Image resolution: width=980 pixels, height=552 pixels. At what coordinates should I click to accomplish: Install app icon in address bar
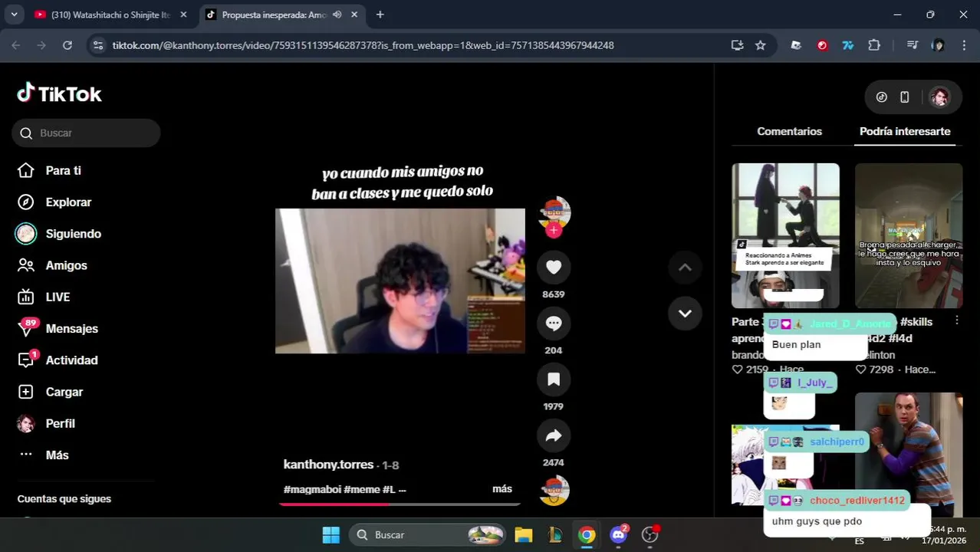click(737, 45)
